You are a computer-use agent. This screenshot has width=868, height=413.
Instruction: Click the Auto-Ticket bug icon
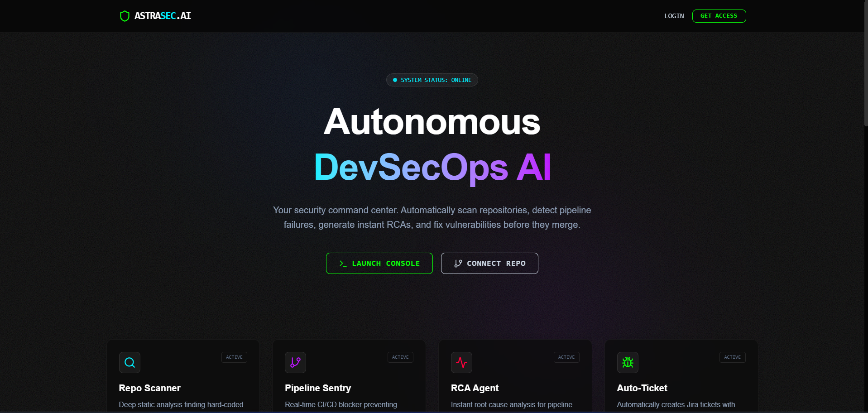[x=628, y=362]
